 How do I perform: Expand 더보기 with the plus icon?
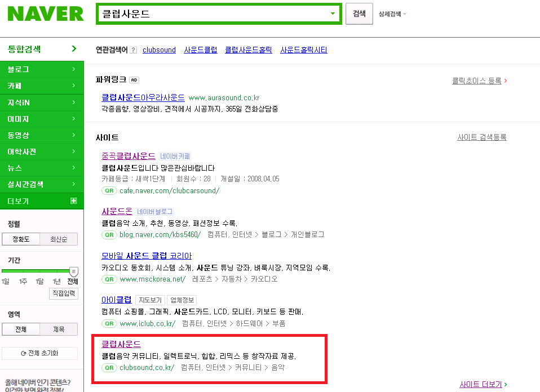[x=74, y=201]
